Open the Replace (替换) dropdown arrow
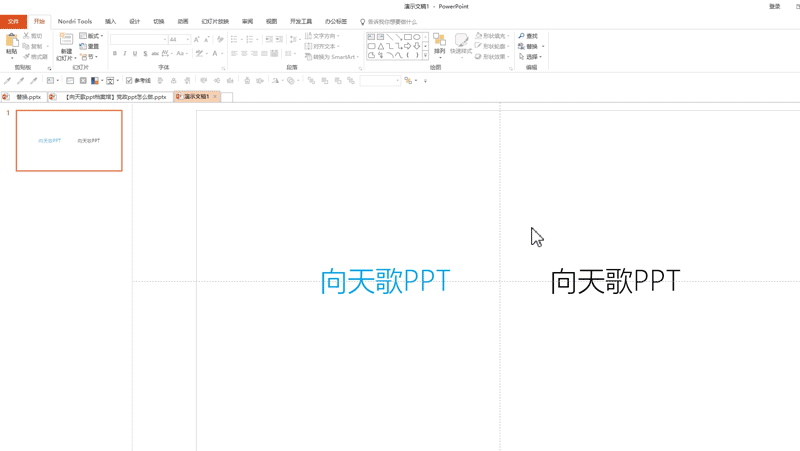 pyautogui.click(x=543, y=46)
